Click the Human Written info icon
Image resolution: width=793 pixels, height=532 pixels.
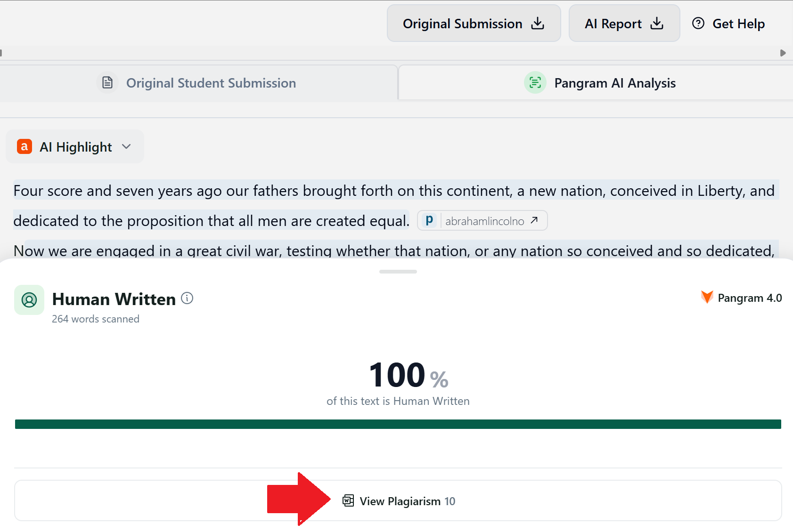(187, 298)
